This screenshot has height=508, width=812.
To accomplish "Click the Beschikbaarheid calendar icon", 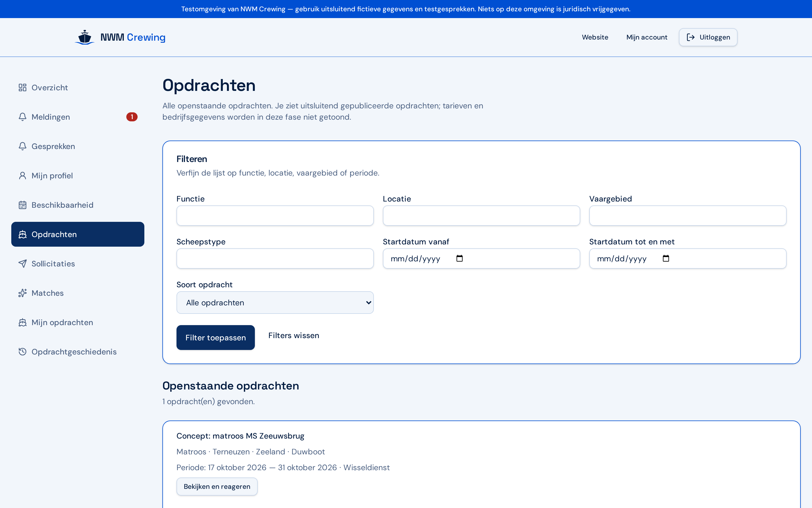I will (23, 205).
